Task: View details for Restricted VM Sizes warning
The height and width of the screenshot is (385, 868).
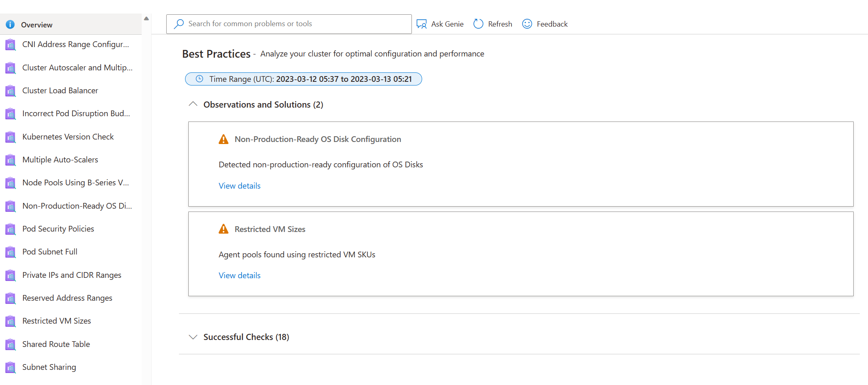Action: pos(240,275)
